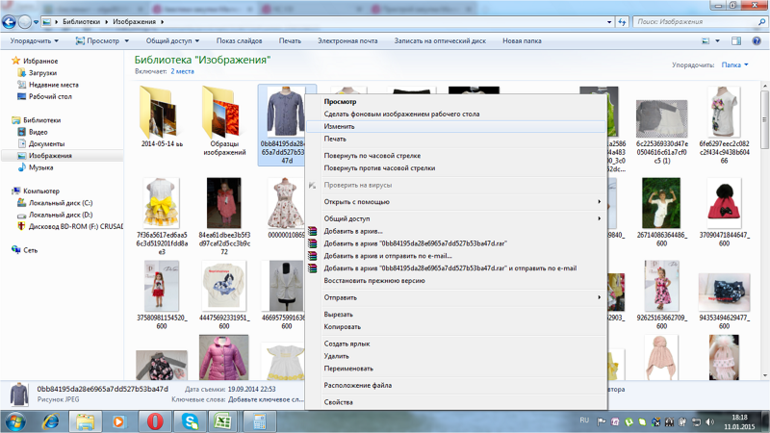Expand the "Упорядочить" toolbar dropdown
The height and width of the screenshot is (433, 770).
coord(34,41)
